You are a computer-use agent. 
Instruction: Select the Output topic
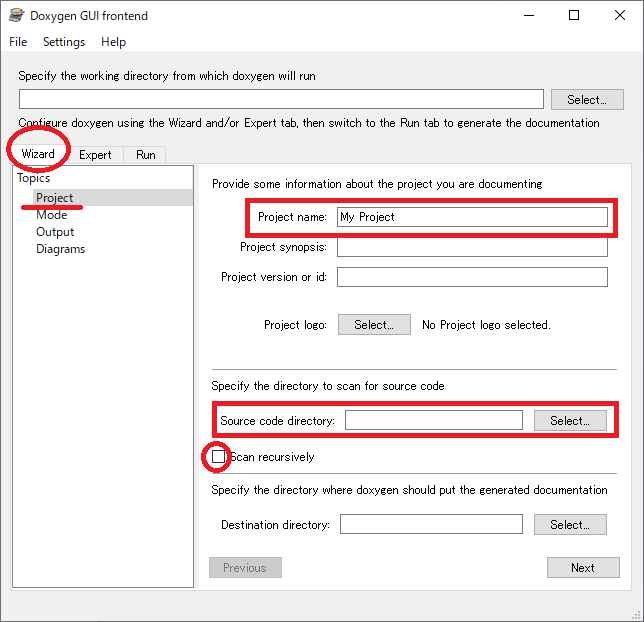[x=55, y=232]
